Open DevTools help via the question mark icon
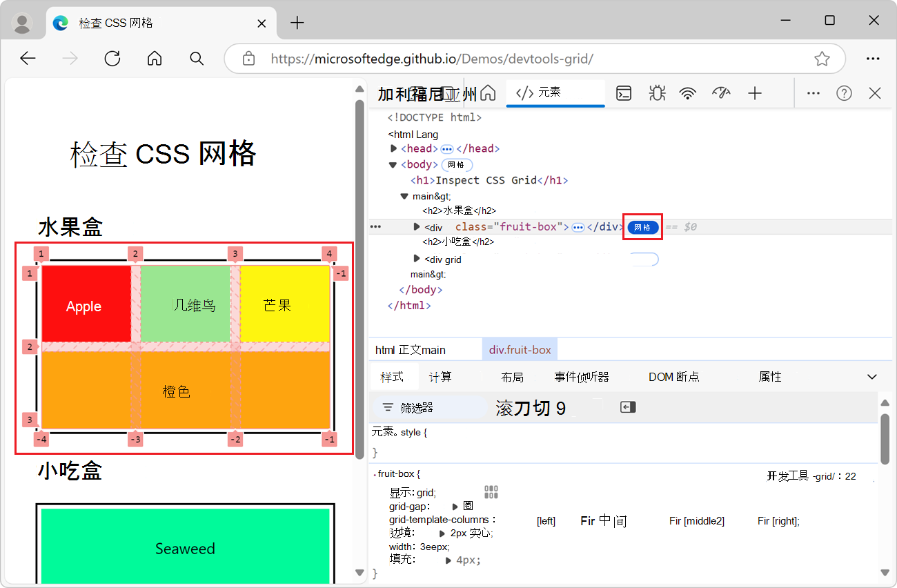 click(844, 92)
